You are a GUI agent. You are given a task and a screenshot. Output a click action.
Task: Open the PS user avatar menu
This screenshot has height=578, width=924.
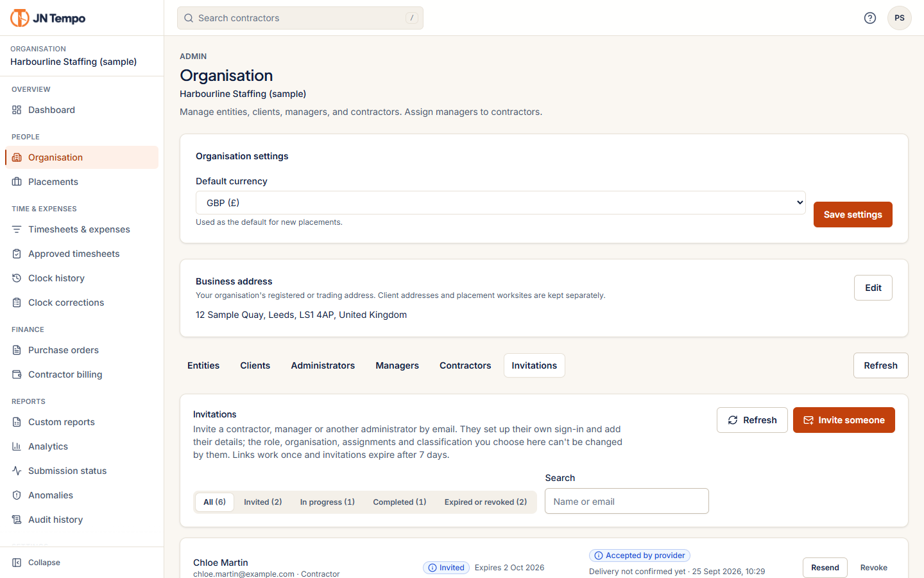pos(900,18)
